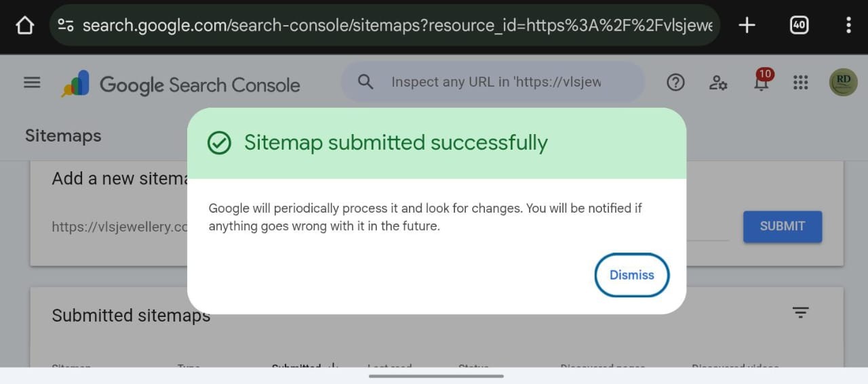Click the browser Home icon
Image resolution: width=868 pixels, height=384 pixels.
coord(25,26)
